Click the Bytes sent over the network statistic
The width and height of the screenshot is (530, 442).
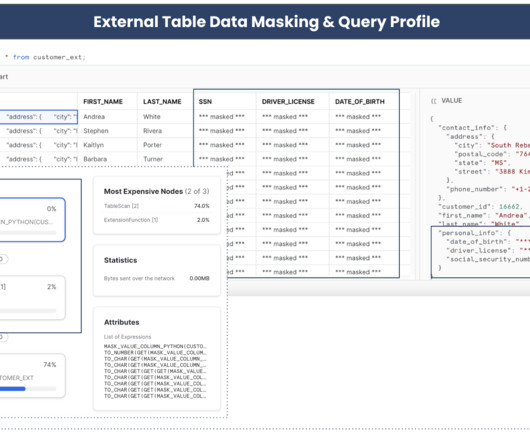[156, 278]
